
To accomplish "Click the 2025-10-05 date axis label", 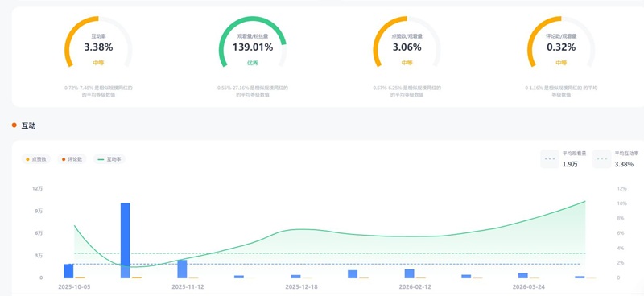I will [x=74, y=286].
